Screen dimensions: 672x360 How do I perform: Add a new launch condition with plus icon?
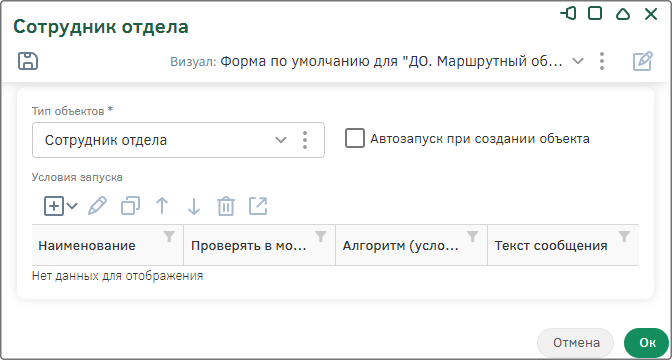click(54, 206)
